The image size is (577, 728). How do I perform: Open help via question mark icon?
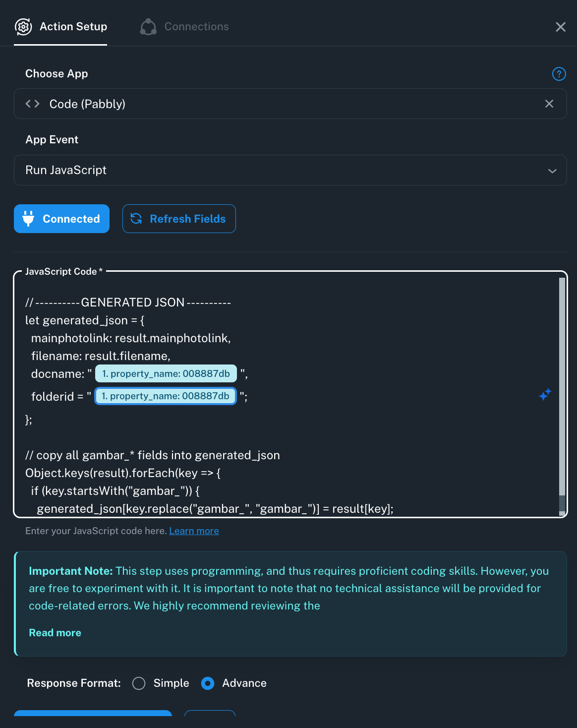(x=559, y=74)
